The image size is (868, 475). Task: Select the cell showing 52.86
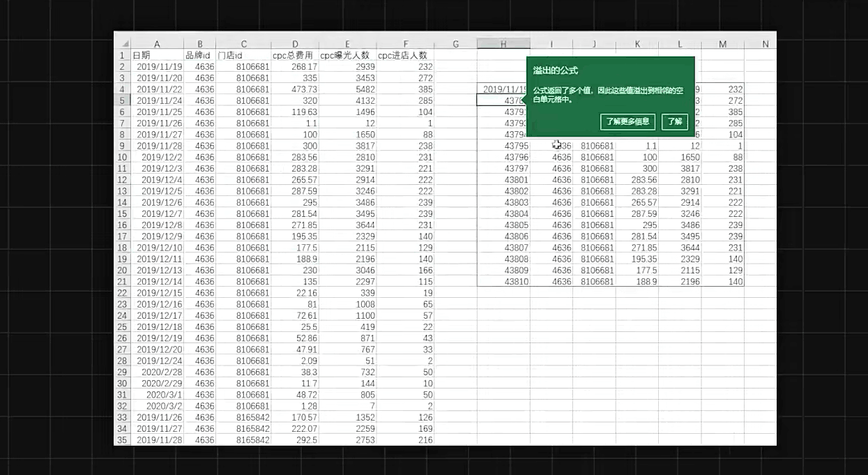[x=295, y=338]
